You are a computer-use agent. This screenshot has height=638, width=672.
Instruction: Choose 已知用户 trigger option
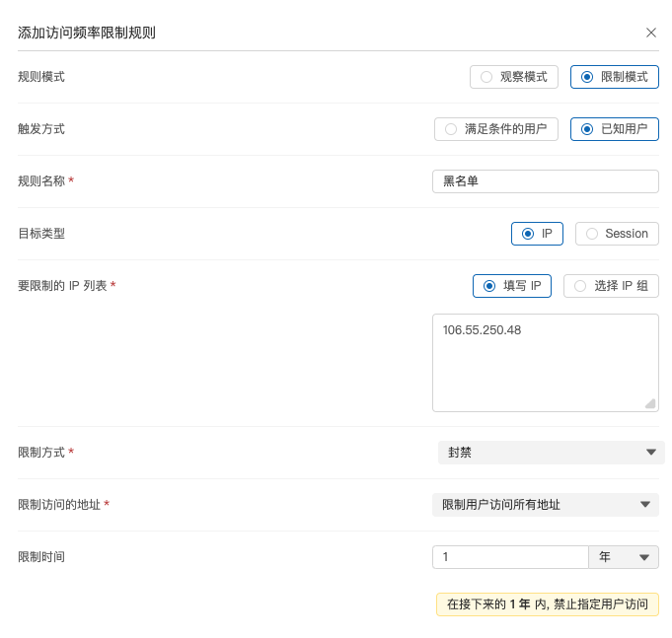coord(615,129)
